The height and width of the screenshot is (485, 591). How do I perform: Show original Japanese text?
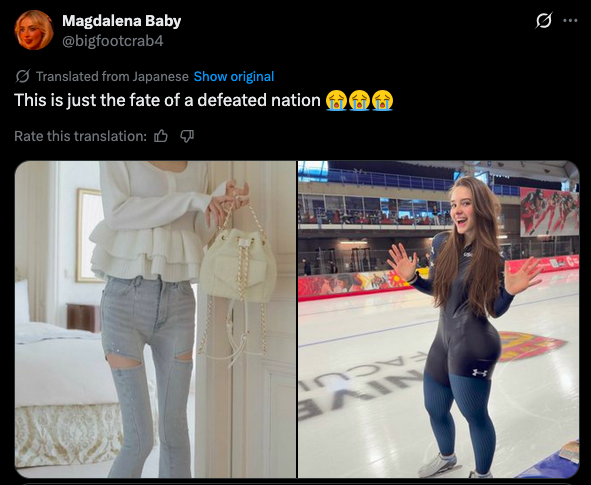(234, 76)
